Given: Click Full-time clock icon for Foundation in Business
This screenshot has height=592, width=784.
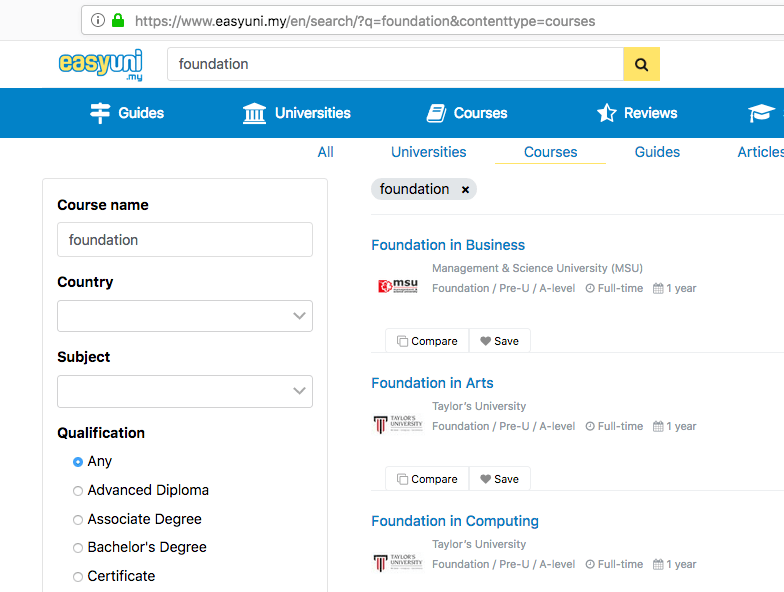Looking at the screenshot, I should click(590, 288).
